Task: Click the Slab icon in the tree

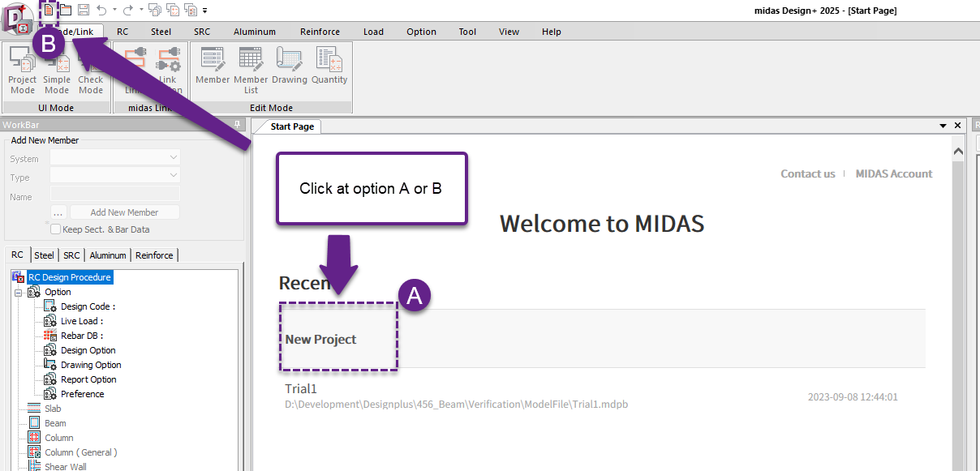Action: [x=34, y=409]
